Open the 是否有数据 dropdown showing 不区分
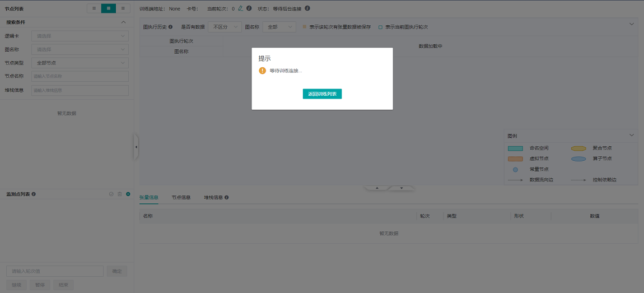Viewport: 644px width, 293px height. tap(224, 27)
